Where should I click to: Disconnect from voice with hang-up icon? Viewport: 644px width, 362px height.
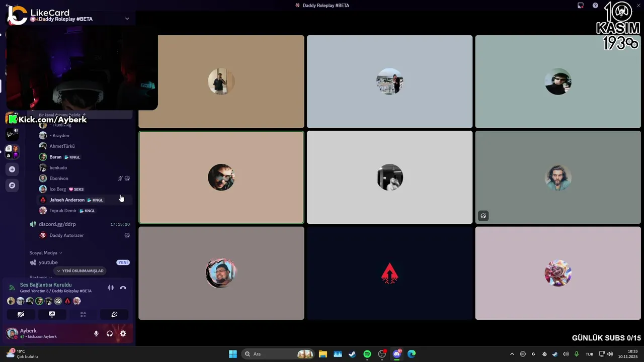123,288
